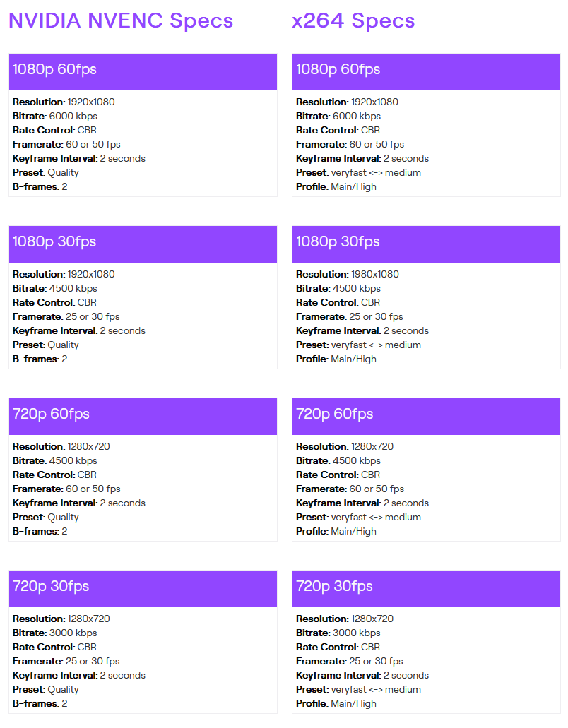Click the x264 Specs heading
The image size is (568, 728).
353,20
